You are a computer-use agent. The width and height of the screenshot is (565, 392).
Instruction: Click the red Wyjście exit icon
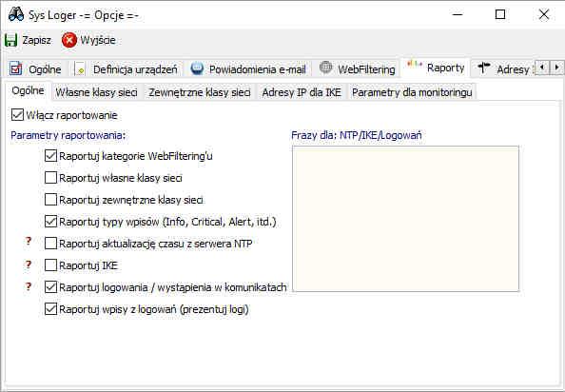point(69,40)
